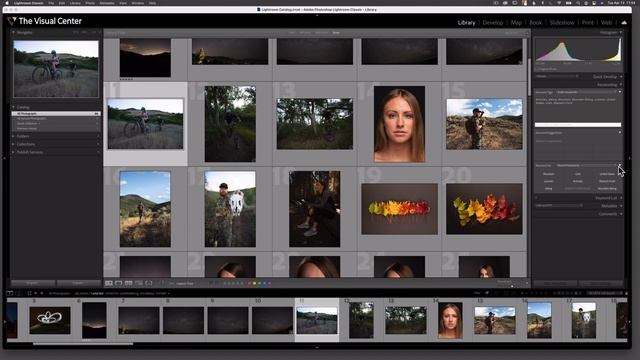Open People view in the toolbar
This screenshot has width=640, height=360.
[149, 283]
